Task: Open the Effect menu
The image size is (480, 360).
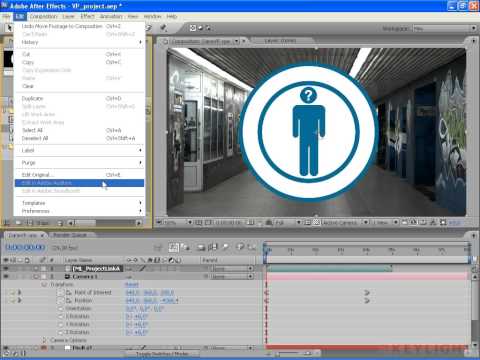Action: (x=87, y=16)
